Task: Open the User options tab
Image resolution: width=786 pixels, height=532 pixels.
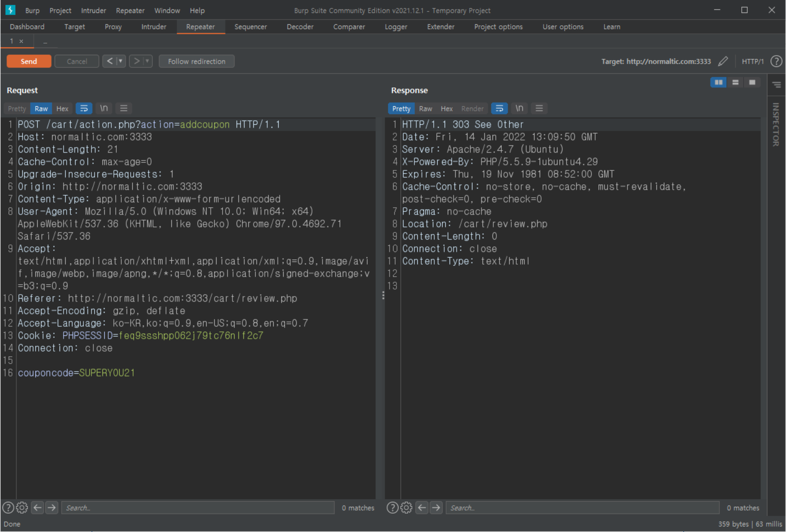Action: [563, 27]
